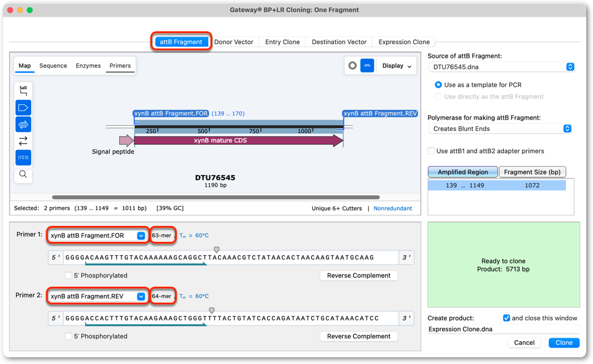Click Primer 2 binding site slider marker

coord(212,311)
